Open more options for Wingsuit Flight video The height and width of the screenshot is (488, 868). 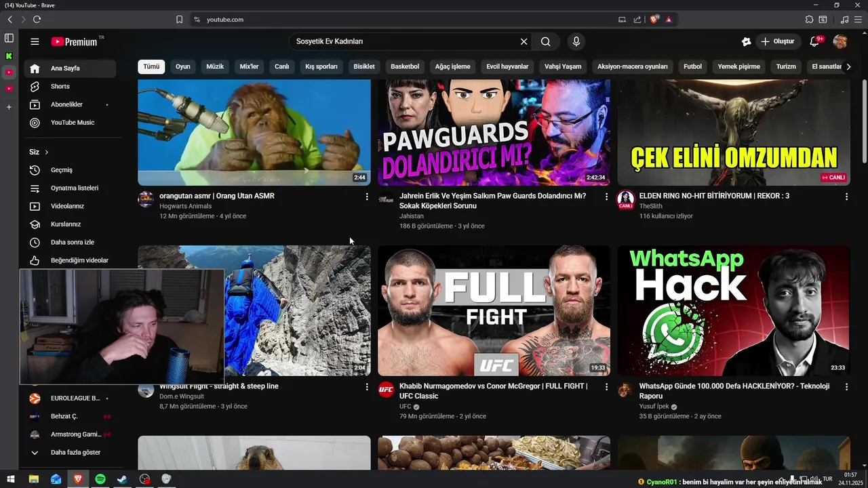point(367,387)
